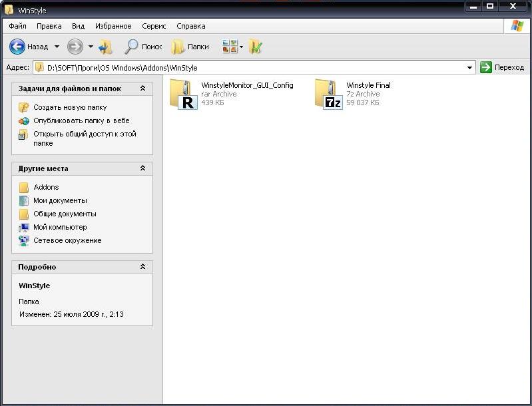This screenshot has height=406, width=532.
Task: Click the address path input field
Action: (254, 67)
